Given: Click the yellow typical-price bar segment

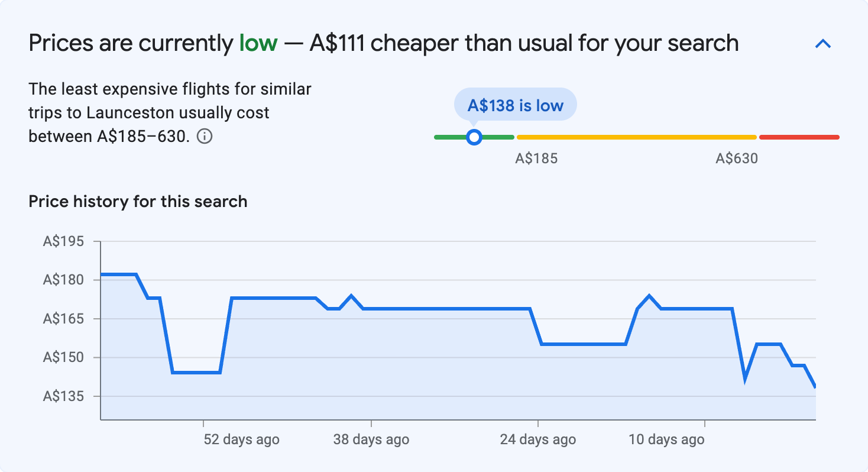Looking at the screenshot, I should [636, 137].
